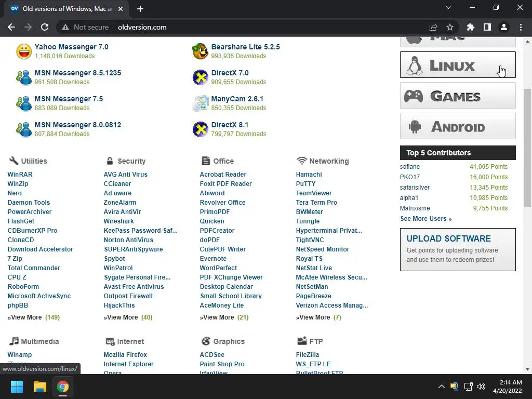Select the oldversion.com browser tab
Screen dimensions: 532x399
pos(66,9)
